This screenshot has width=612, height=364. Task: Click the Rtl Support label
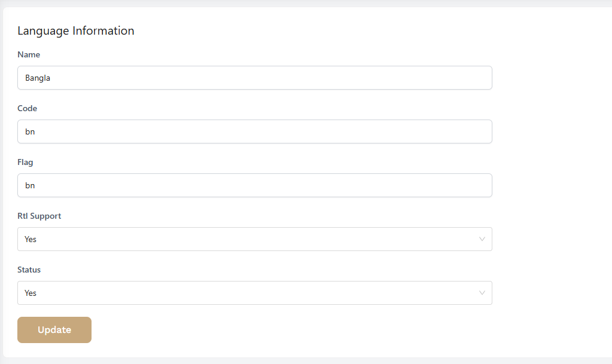tap(39, 216)
